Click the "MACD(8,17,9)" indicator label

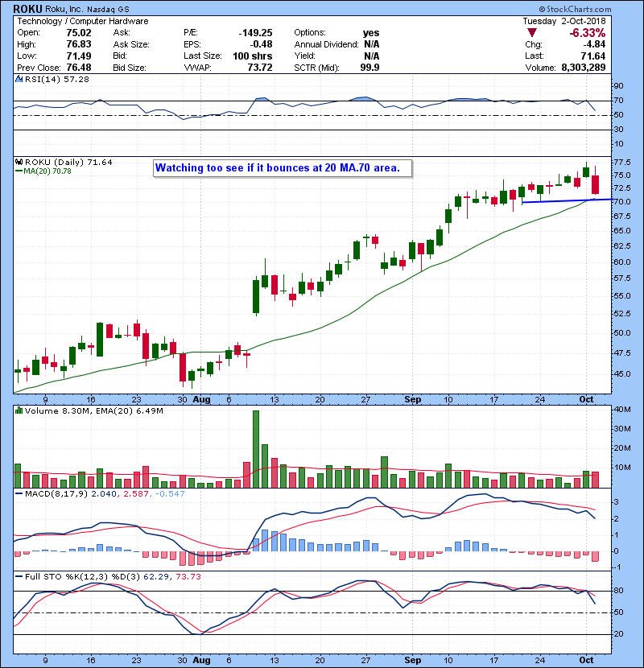coord(56,494)
